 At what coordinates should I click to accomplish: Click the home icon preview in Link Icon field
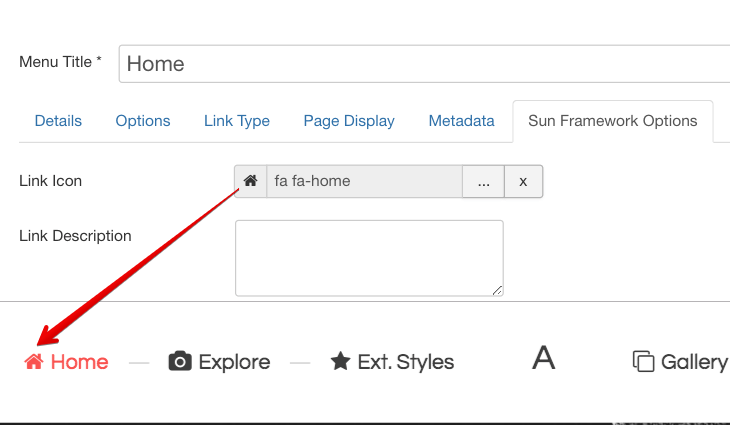pyautogui.click(x=251, y=181)
